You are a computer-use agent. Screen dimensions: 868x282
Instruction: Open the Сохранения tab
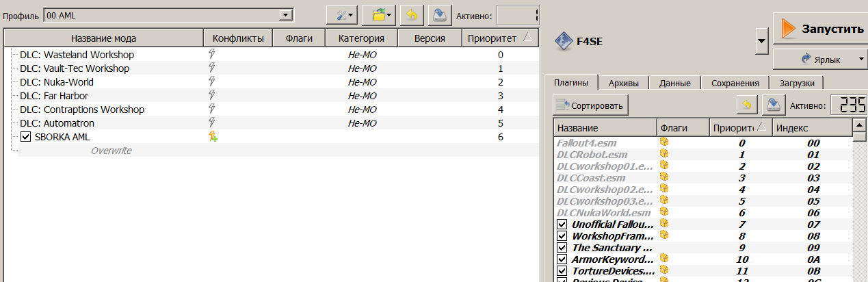[735, 83]
